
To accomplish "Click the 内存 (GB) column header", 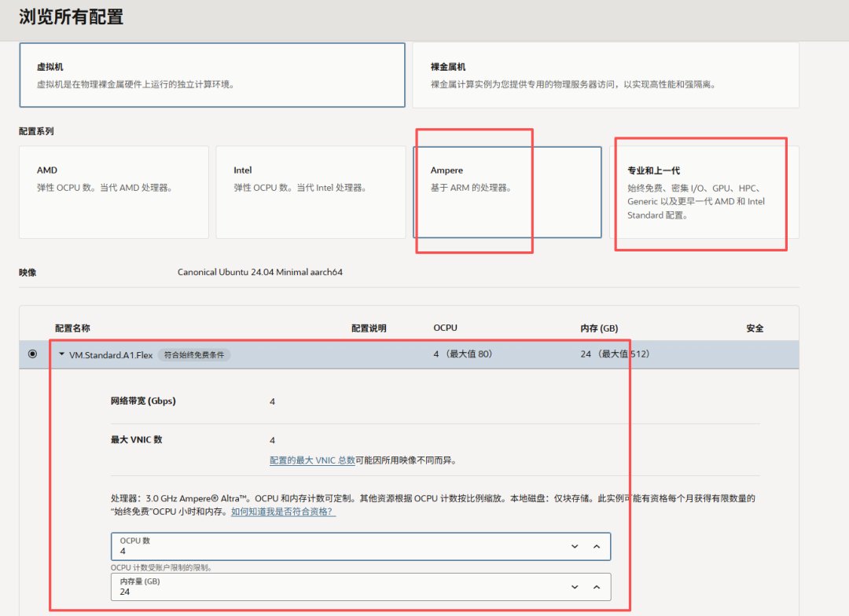I will click(599, 328).
